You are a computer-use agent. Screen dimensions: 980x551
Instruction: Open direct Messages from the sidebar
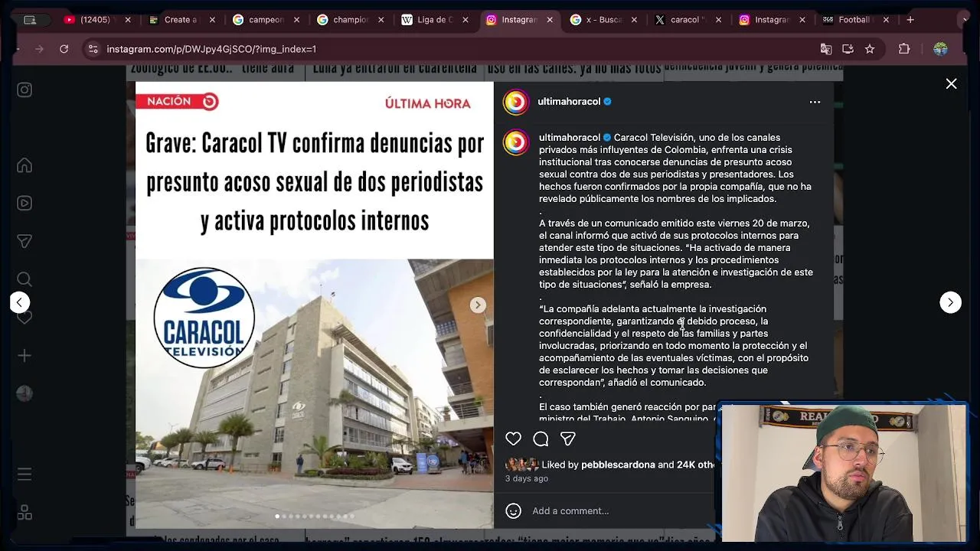tap(24, 241)
